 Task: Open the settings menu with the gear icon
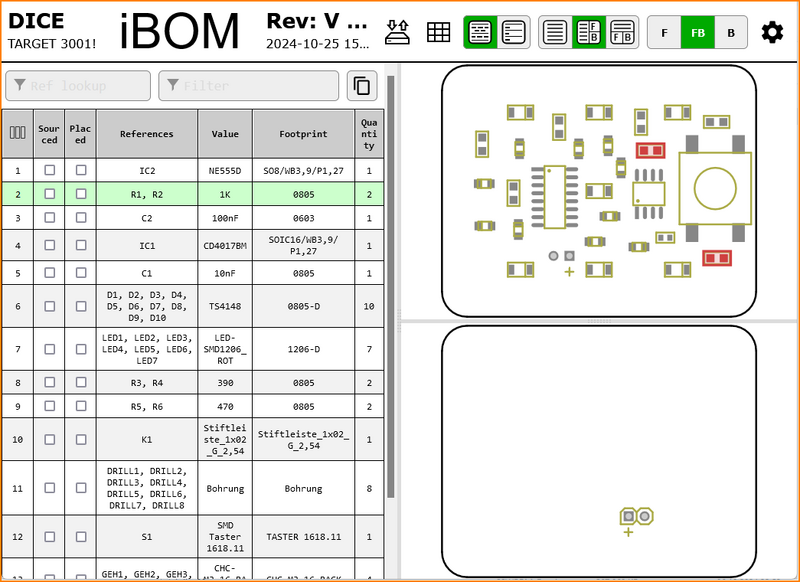(x=772, y=32)
